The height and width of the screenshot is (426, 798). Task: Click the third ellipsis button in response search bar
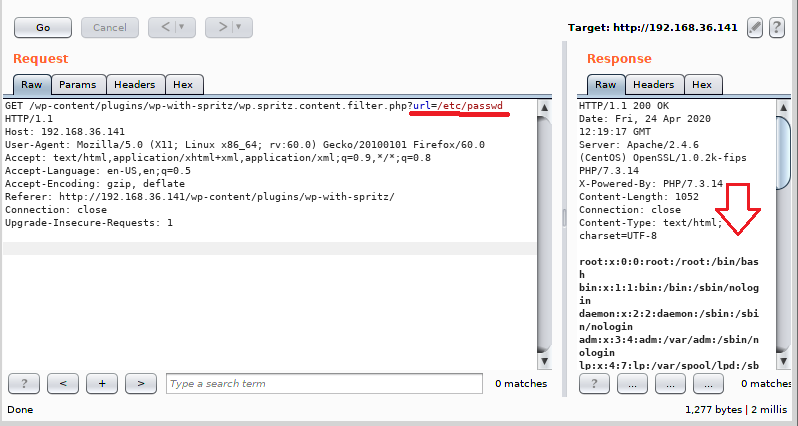click(x=708, y=384)
